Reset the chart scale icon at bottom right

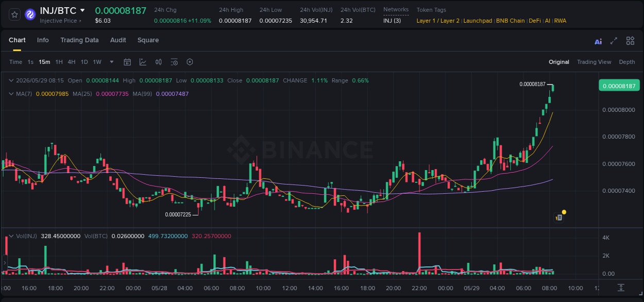tap(621, 288)
